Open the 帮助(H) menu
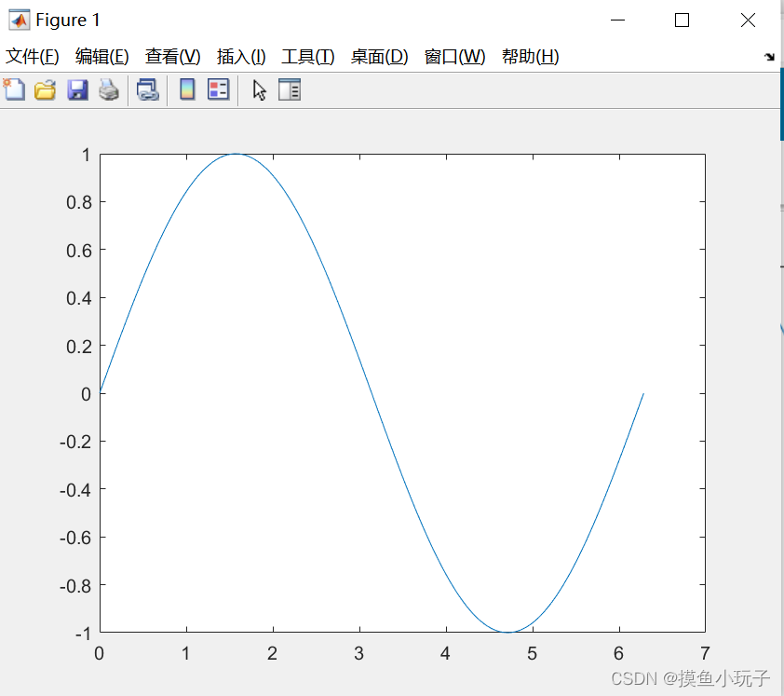The image size is (784, 696). 530,57
